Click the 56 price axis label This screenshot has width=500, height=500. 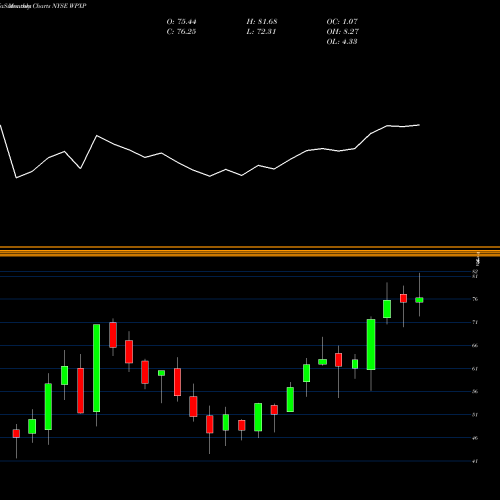[475, 392]
